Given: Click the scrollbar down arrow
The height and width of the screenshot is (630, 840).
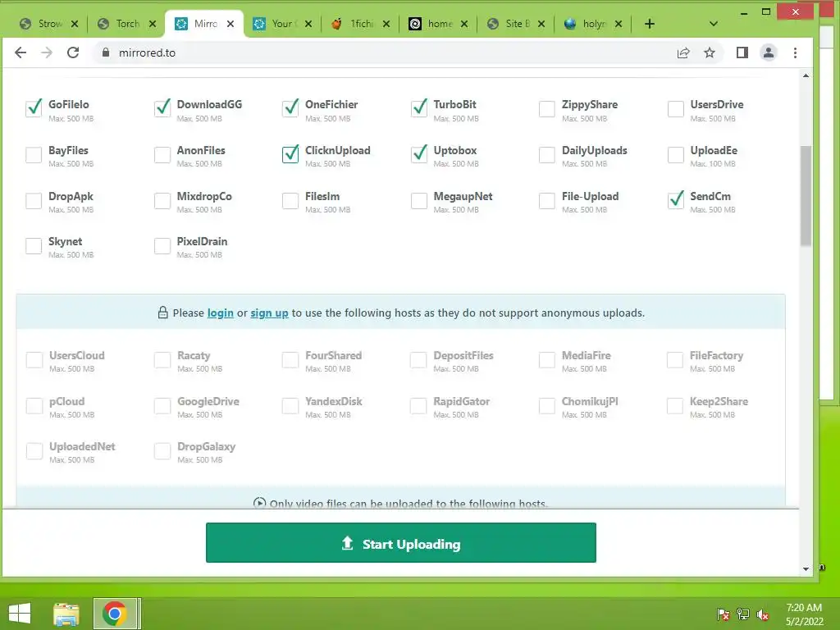Looking at the screenshot, I should pos(806,569).
